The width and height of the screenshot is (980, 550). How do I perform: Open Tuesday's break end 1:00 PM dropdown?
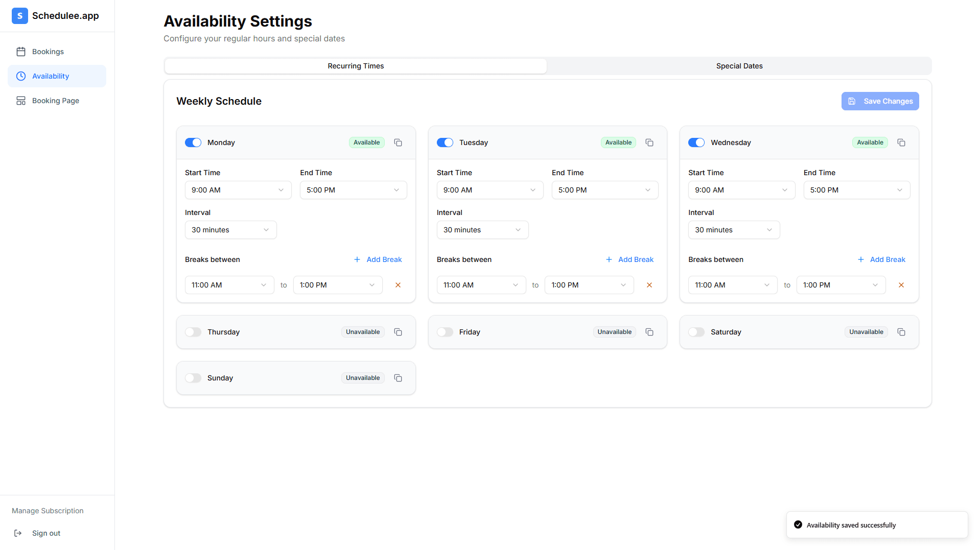pyautogui.click(x=589, y=285)
